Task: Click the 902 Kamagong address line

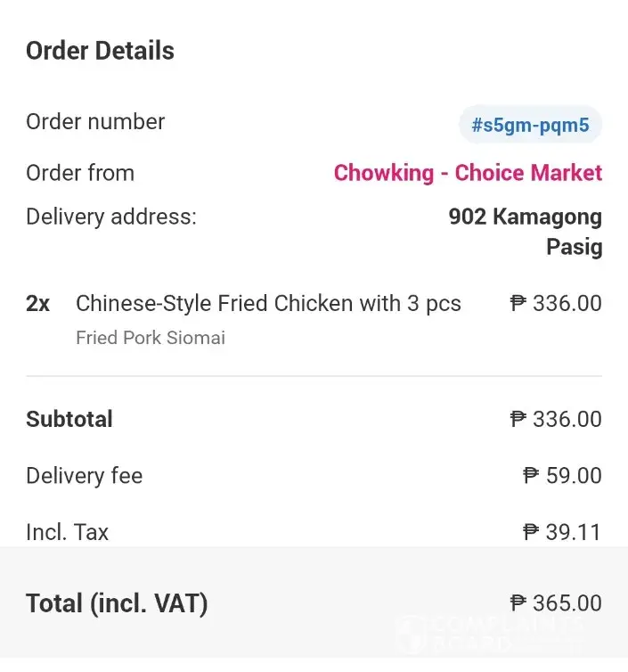Action: pos(525,217)
